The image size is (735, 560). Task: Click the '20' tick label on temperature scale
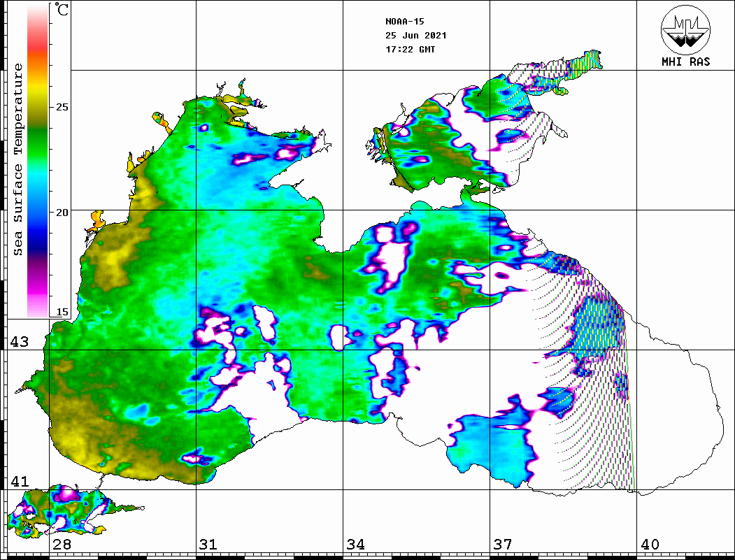[x=62, y=213]
